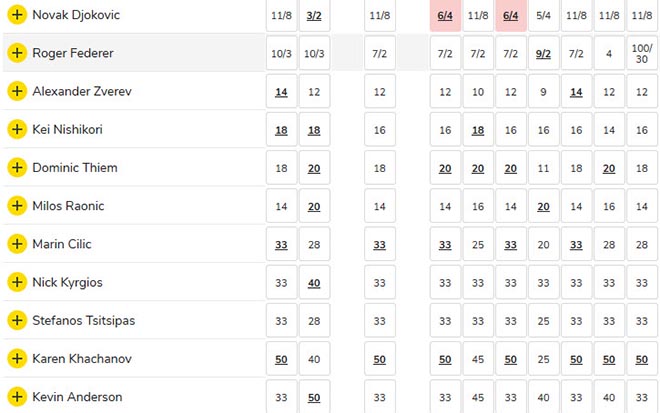Click the plus icon beside Novak Djokovic
660x413 pixels.
tap(16, 15)
